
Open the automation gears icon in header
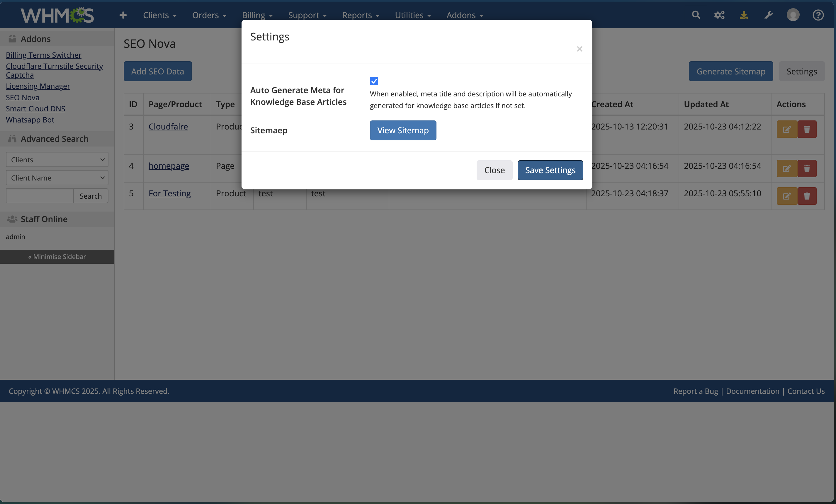click(x=719, y=15)
